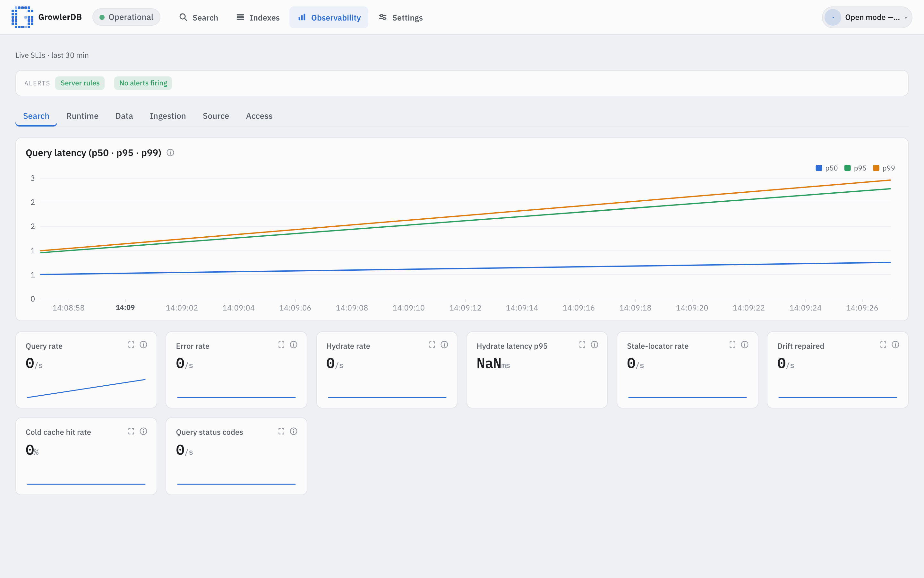Show info for Stale-locator rate
The height and width of the screenshot is (578, 924).
[x=745, y=345]
